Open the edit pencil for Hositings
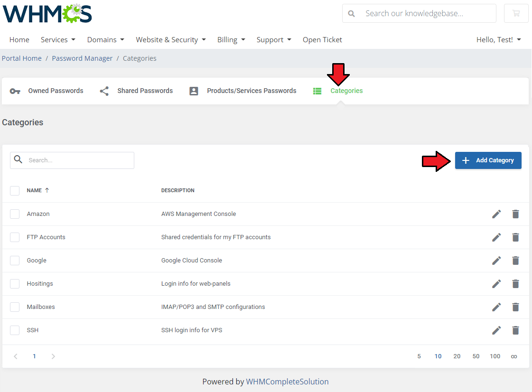Screen dimensions: 532x392 click(496, 284)
